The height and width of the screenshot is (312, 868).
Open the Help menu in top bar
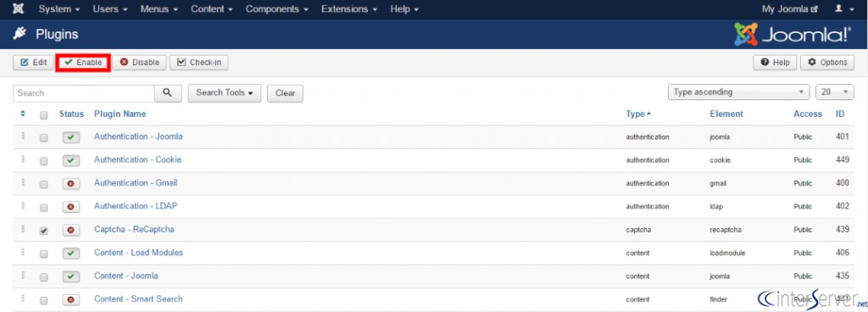[404, 9]
